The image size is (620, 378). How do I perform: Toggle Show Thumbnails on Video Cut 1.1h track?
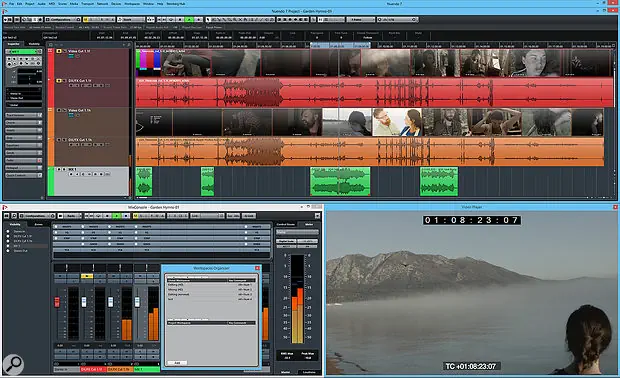(71, 115)
